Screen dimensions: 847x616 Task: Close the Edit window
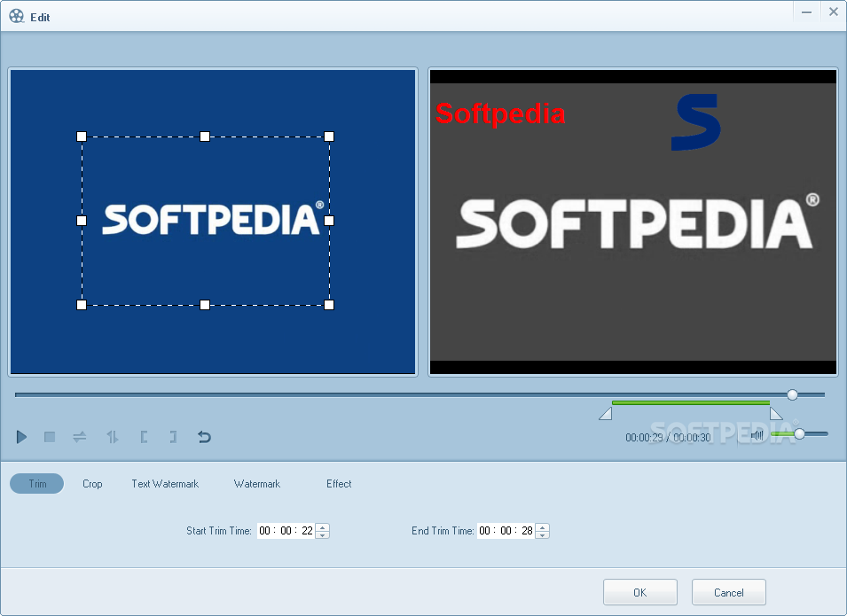pos(834,12)
